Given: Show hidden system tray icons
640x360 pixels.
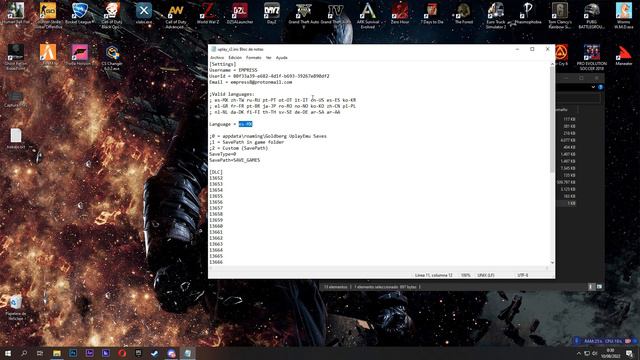Looking at the screenshot, I should [x=579, y=353].
